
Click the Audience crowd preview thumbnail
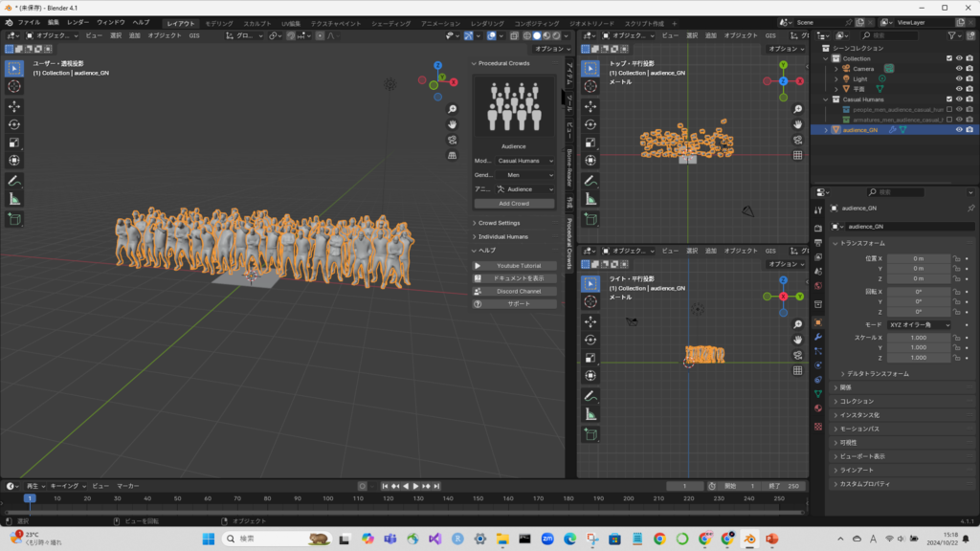tap(514, 107)
